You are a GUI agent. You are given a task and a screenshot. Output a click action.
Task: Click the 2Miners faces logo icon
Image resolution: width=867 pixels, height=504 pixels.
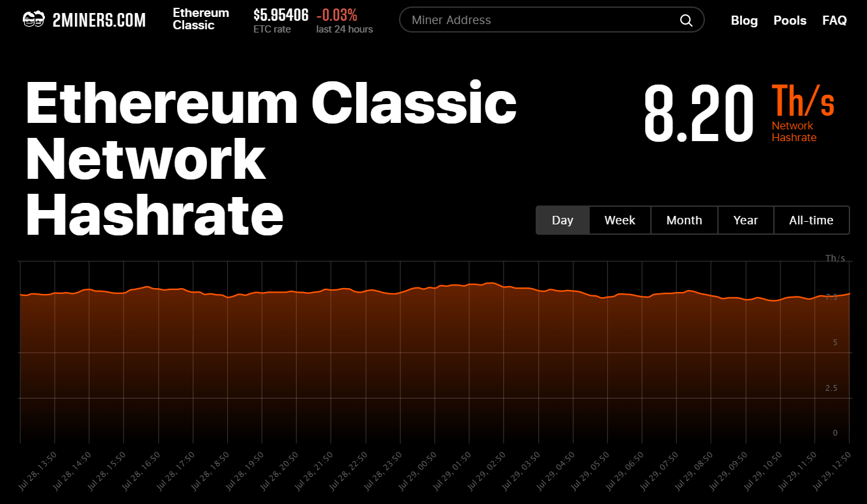(33, 20)
